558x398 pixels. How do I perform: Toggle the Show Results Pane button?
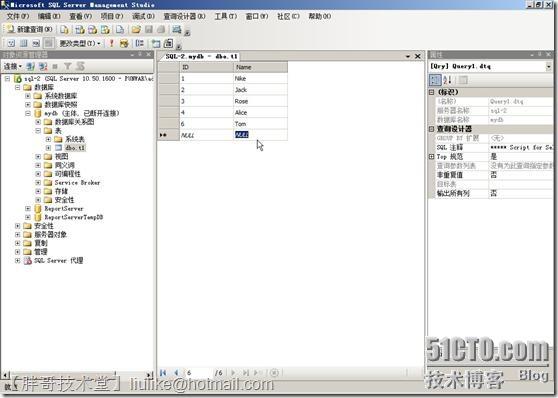point(49,43)
